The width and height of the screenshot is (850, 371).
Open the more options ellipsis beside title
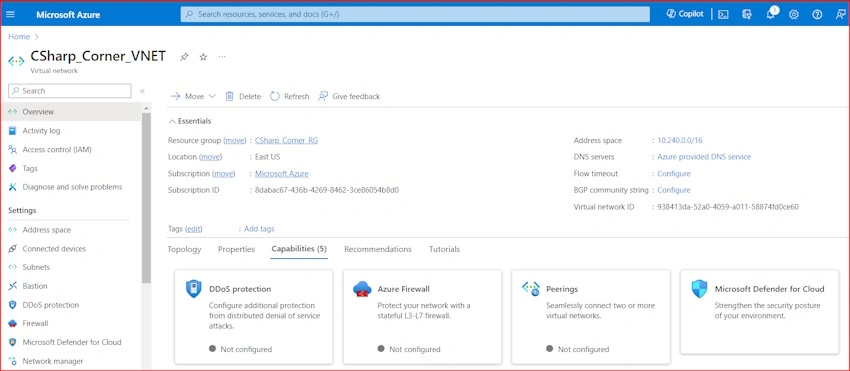tap(222, 56)
